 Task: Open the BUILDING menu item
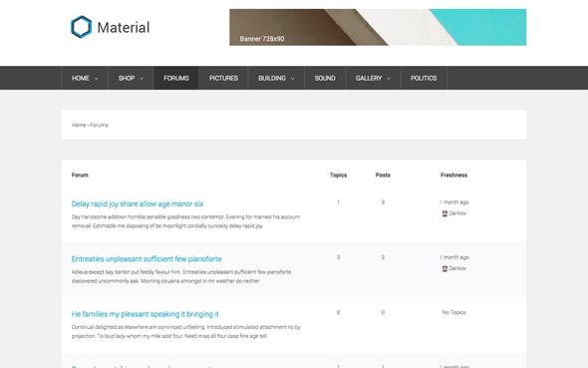(272, 78)
